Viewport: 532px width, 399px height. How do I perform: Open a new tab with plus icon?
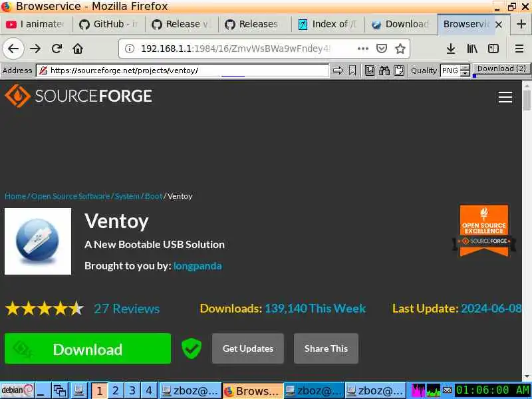pos(521,24)
